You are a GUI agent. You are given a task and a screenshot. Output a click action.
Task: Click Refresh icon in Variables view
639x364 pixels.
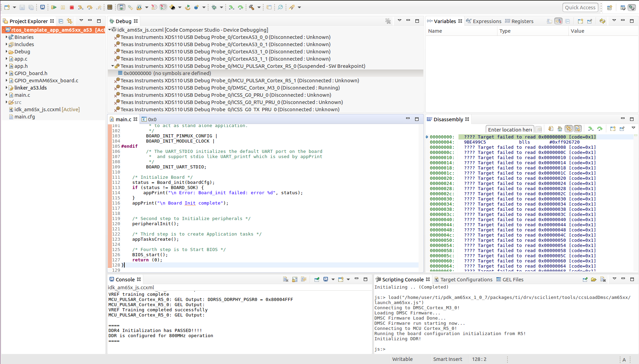tap(602, 21)
